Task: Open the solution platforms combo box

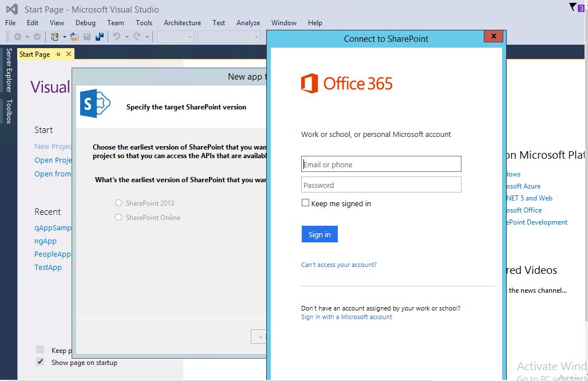Action: click(229, 37)
